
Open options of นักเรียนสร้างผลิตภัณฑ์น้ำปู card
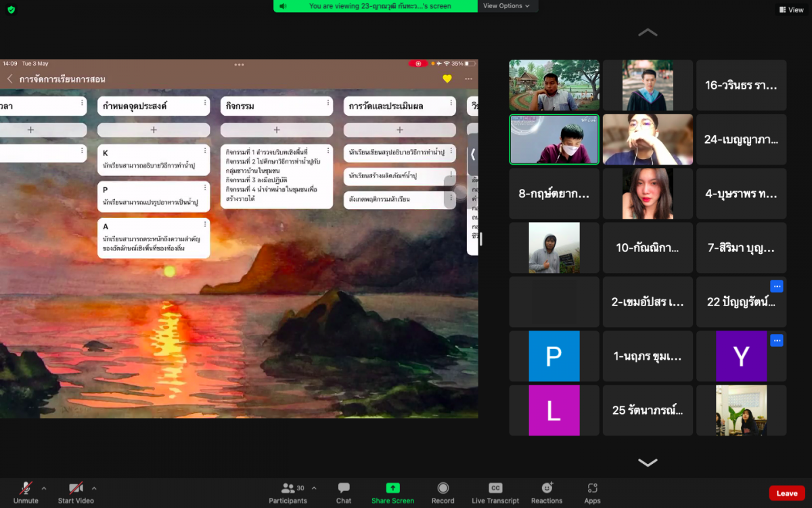point(451,175)
